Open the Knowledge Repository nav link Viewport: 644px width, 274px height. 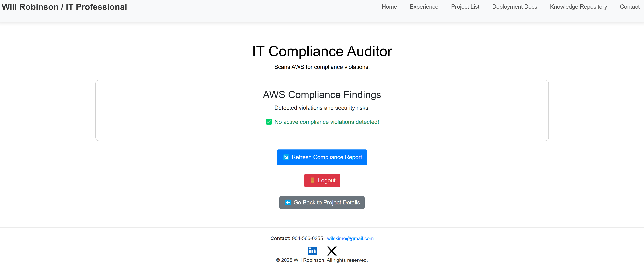tap(578, 7)
